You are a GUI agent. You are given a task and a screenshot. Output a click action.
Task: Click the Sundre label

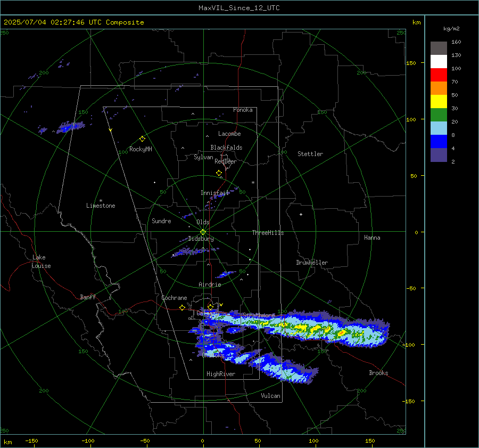(161, 221)
